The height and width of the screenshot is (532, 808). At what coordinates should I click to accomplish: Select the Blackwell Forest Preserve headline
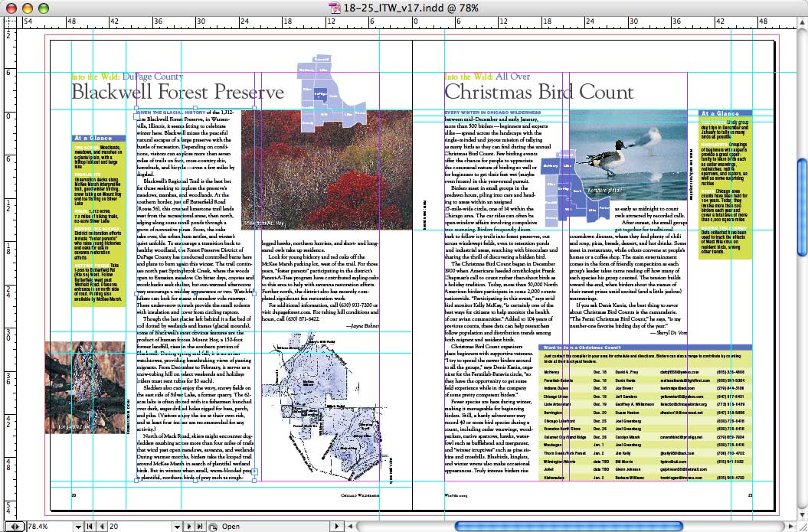tap(178, 93)
